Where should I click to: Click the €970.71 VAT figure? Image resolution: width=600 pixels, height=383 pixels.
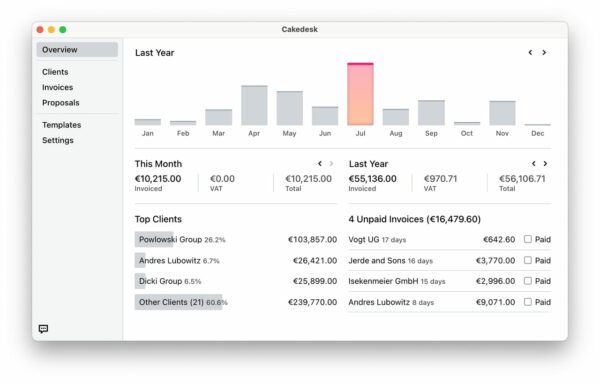coord(440,179)
